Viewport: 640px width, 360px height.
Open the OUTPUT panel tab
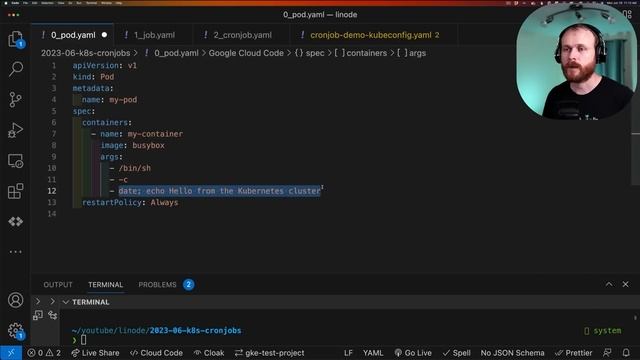58,285
